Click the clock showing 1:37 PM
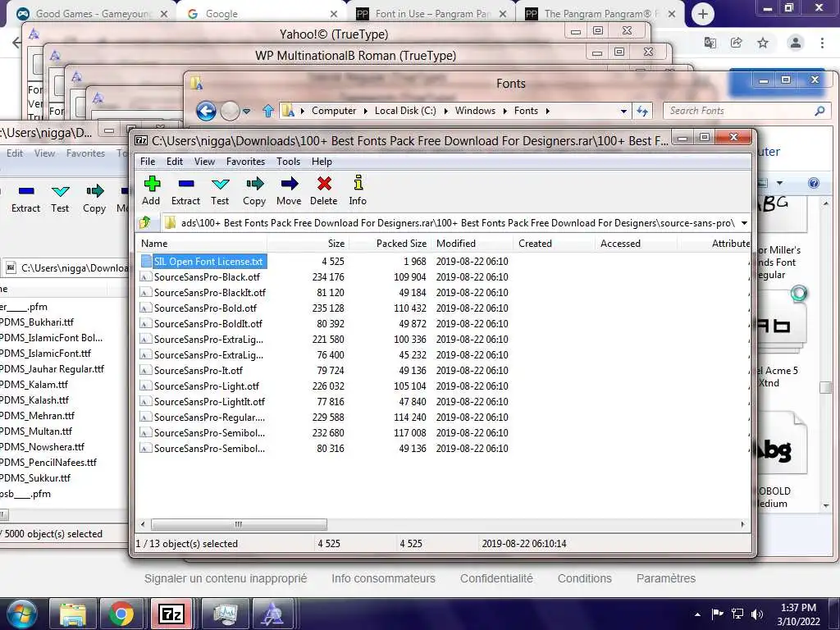840x630 pixels. pos(798,608)
